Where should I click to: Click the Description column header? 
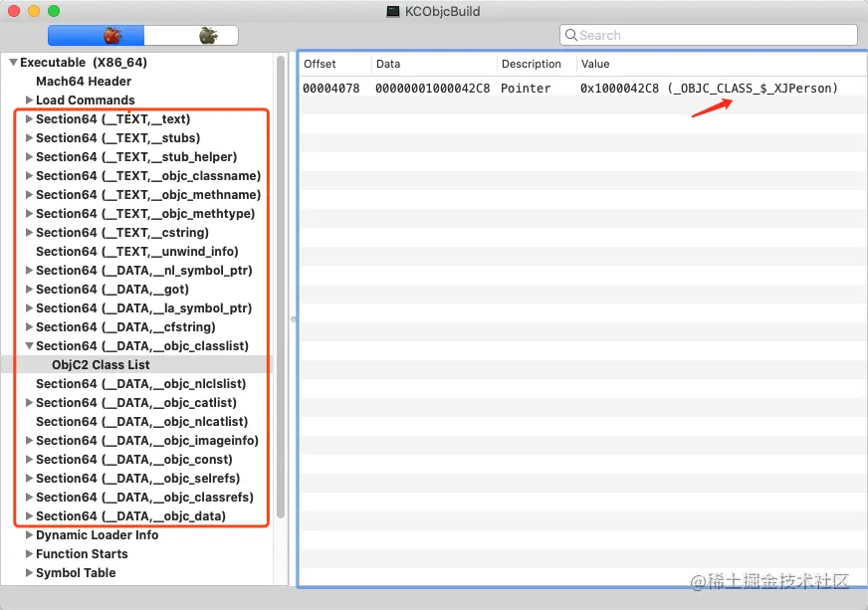pos(537,64)
